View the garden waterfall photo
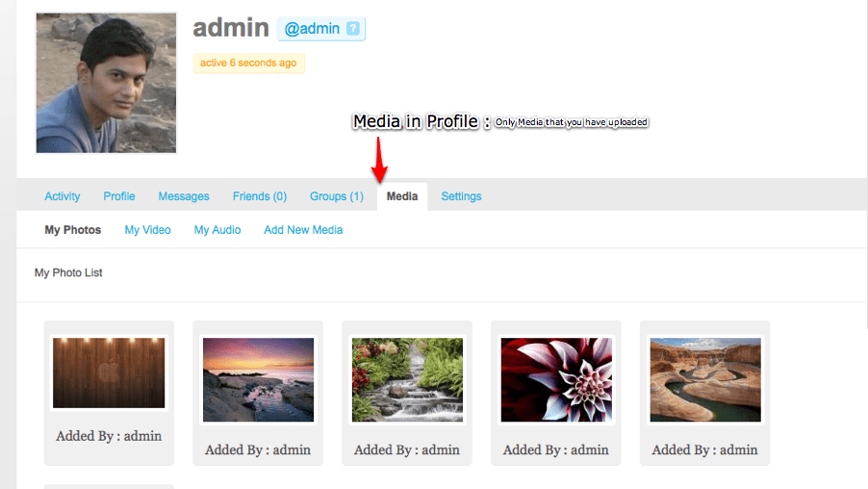The image size is (868, 489). pyautogui.click(x=407, y=380)
